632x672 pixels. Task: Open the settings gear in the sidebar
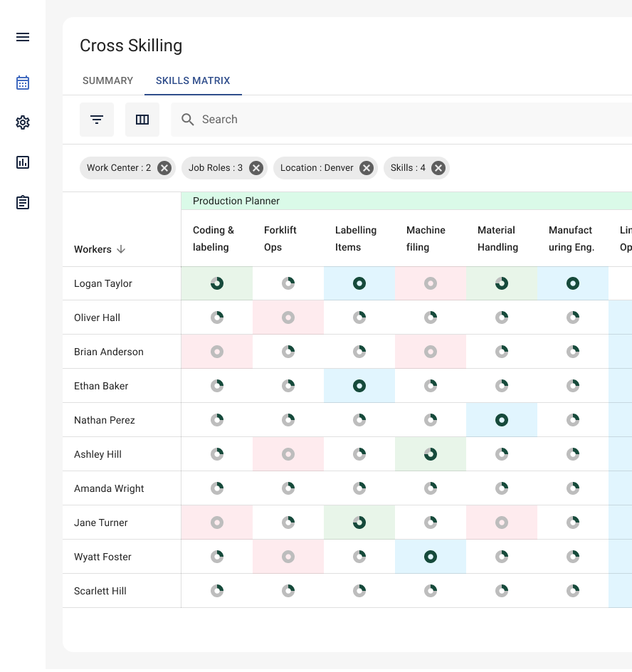pyautogui.click(x=23, y=122)
